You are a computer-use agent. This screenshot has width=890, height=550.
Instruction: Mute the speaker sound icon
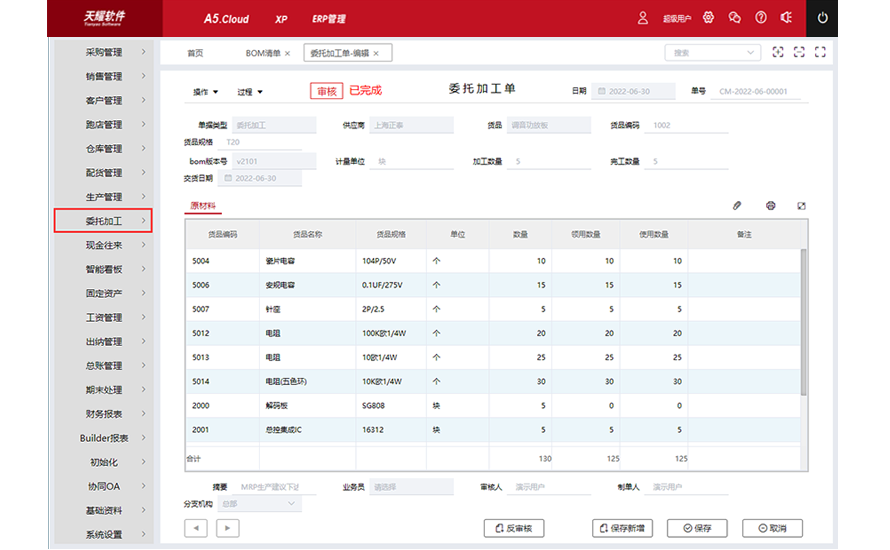(786, 18)
